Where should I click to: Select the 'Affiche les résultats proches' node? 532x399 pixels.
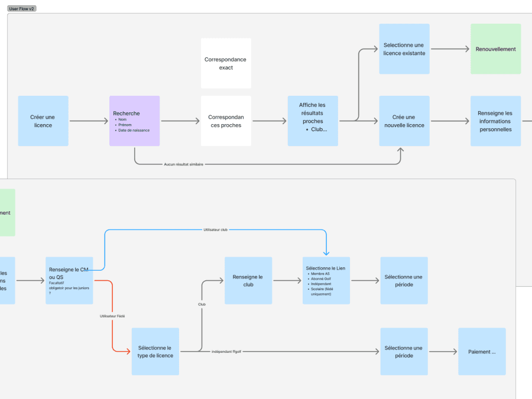pyautogui.click(x=313, y=121)
